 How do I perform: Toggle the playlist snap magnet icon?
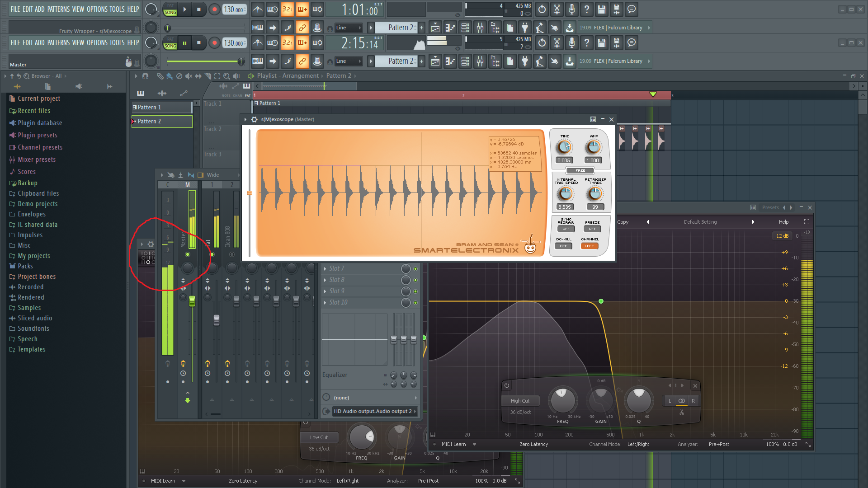click(145, 76)
